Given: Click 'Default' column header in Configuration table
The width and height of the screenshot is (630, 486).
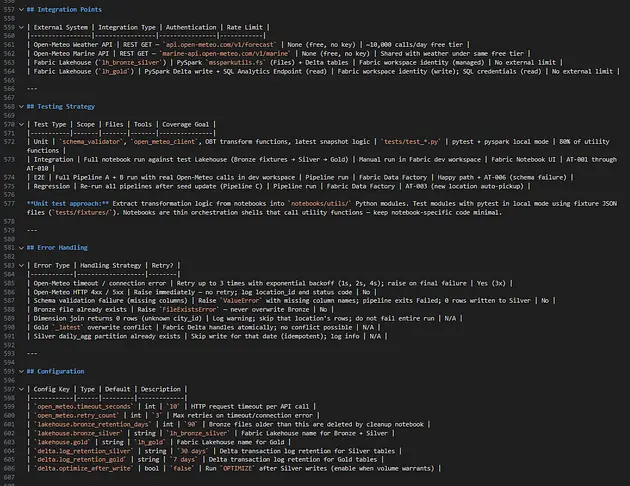Looking at the screenshot, I should (117, 389).
